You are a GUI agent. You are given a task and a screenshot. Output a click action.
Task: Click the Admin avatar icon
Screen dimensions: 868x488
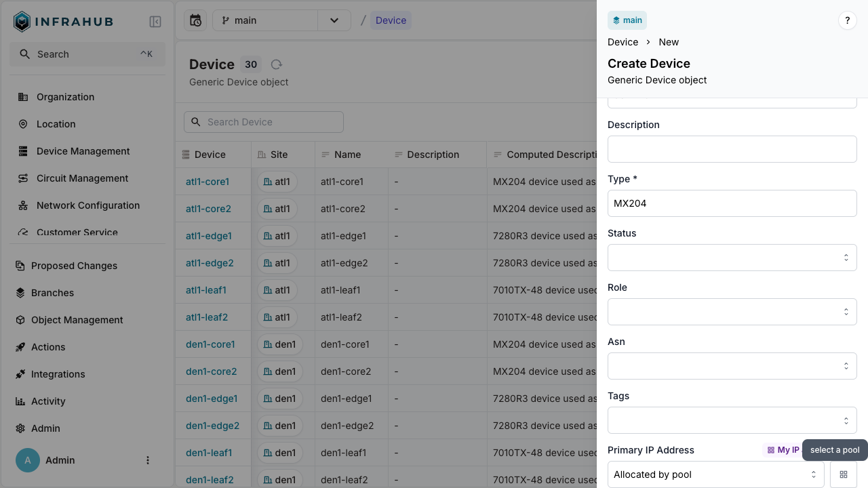27,460
